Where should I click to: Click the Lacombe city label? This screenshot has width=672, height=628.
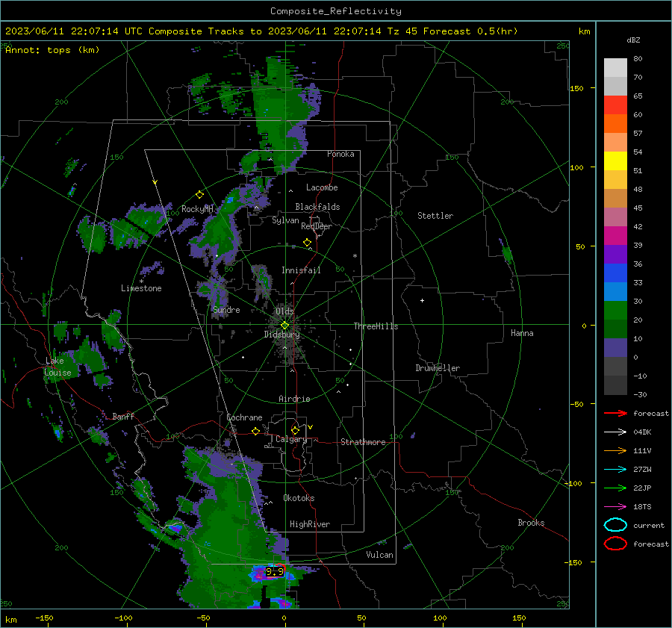click(x=322, y=187)
